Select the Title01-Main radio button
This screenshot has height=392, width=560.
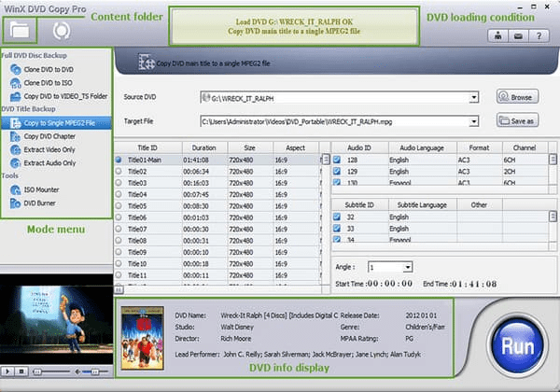tap(119, 160)
